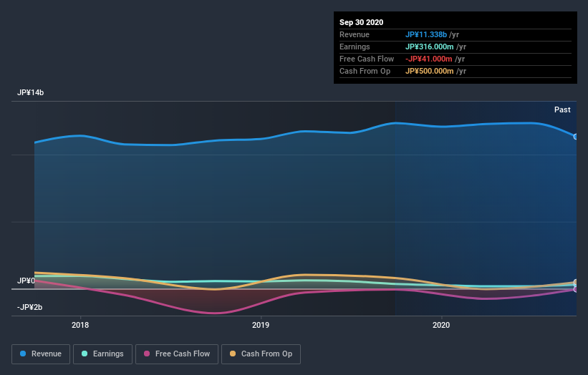This screenshot has width=588, height=375.
Task: Click the Sep 30 2020 tooltip date
Action: [361, 22]
